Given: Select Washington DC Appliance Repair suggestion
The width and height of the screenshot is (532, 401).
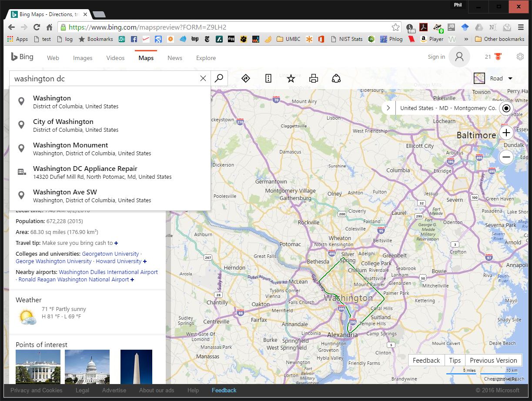Looking at the screenshot, I should point(110,172).
